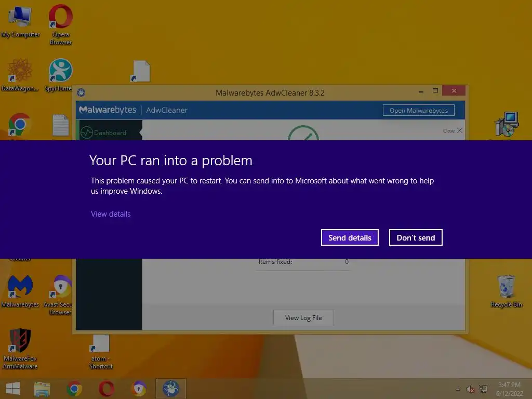Launch Avast Secure Browser desktop shortcut
This screenshot has width=532, height=399.
click(58, 295)
